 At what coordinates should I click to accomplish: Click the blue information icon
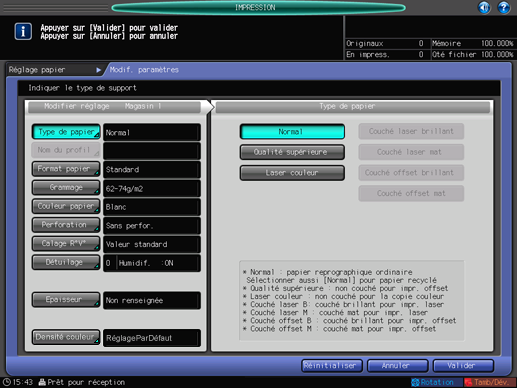click(x=23, y=31)
